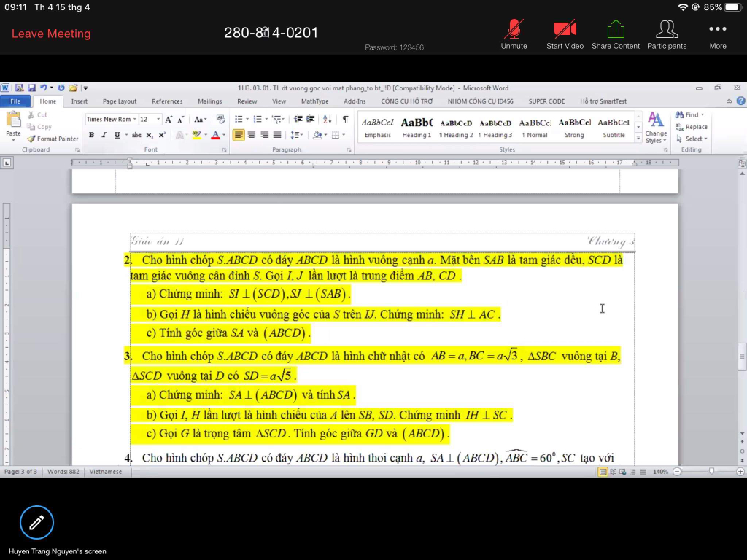Toggle Italic formatting
The width and height of the screenshot is (747, 560).
tap(104, 135)
